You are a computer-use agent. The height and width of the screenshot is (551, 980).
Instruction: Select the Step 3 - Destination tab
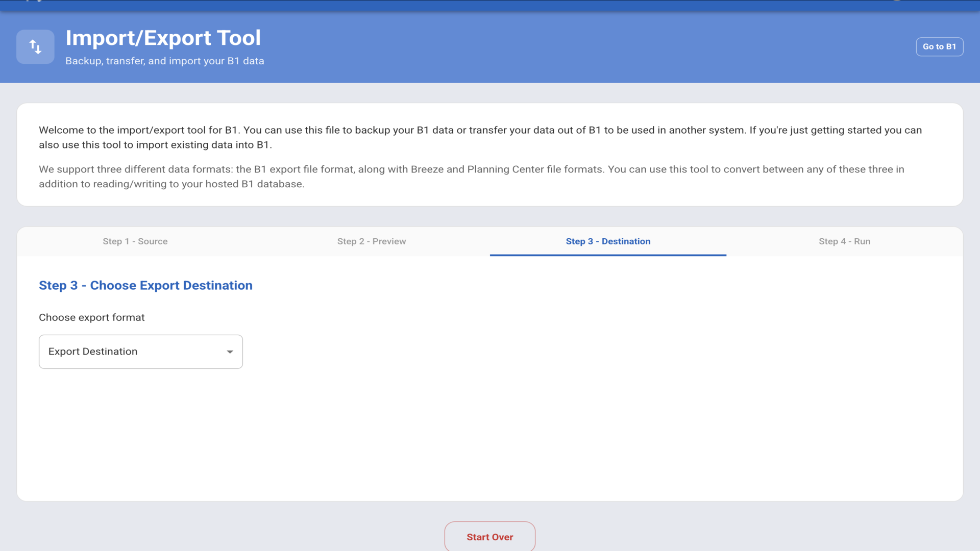point(607,241)
